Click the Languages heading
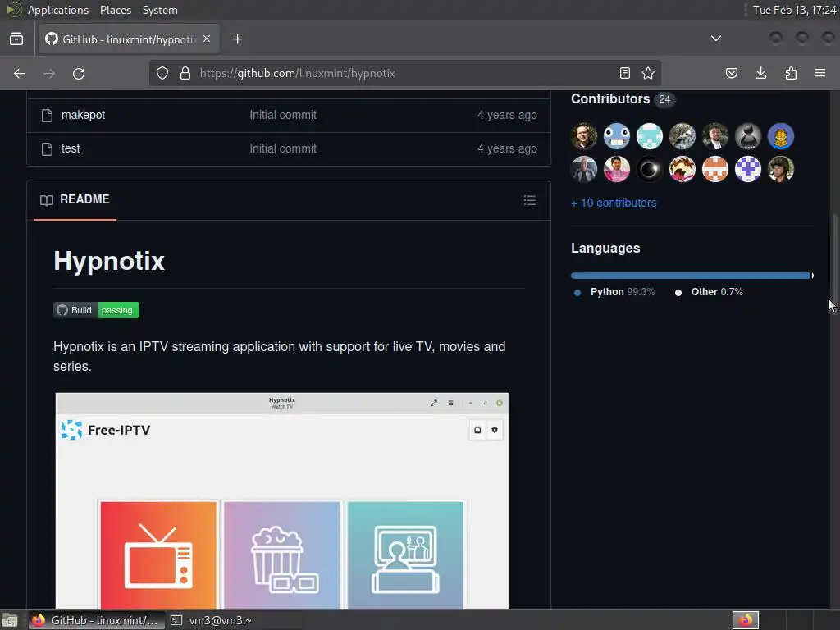Screen dimensions: 840x630 (x=605, y=248)
